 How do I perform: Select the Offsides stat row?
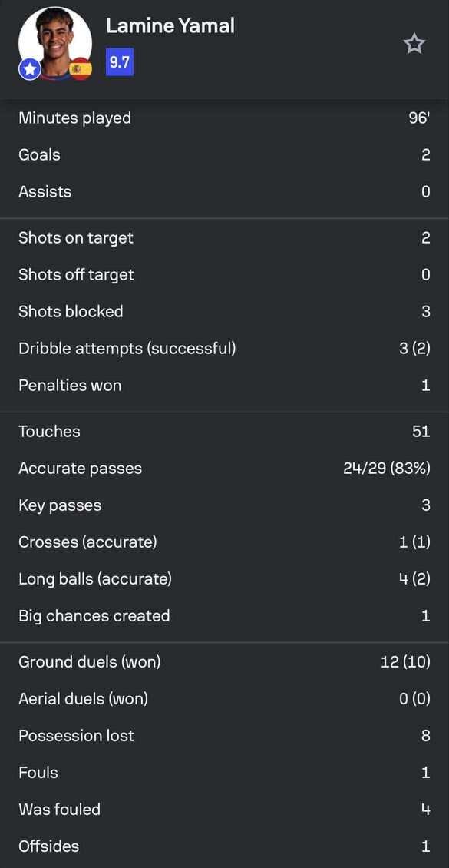pos(224,846)
